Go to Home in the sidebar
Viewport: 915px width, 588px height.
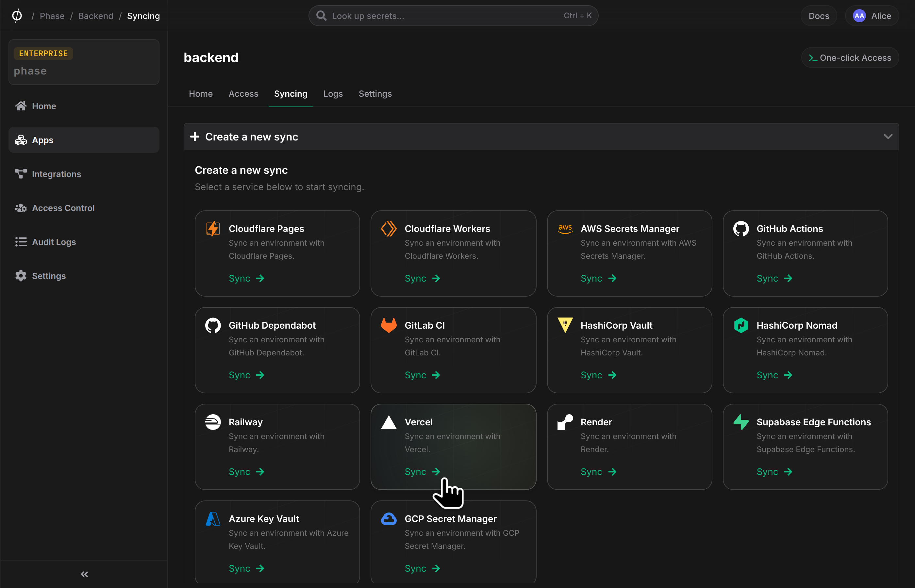pyautogui.click(x=84, y=106)
